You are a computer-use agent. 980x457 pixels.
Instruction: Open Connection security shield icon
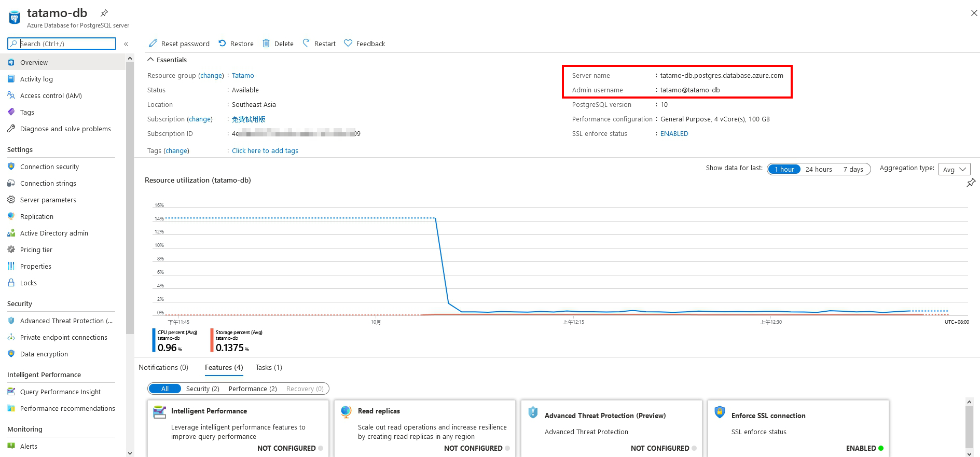[11, 167]
